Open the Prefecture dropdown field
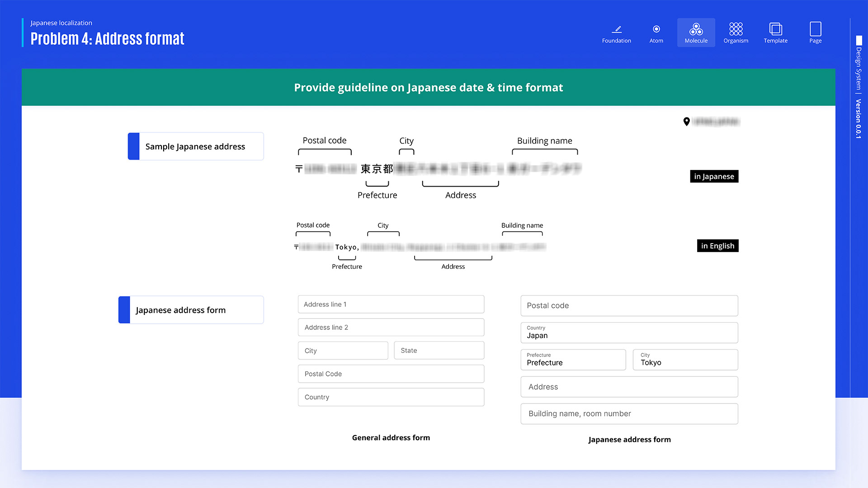868x488 pixels. [x=573, y=360]
